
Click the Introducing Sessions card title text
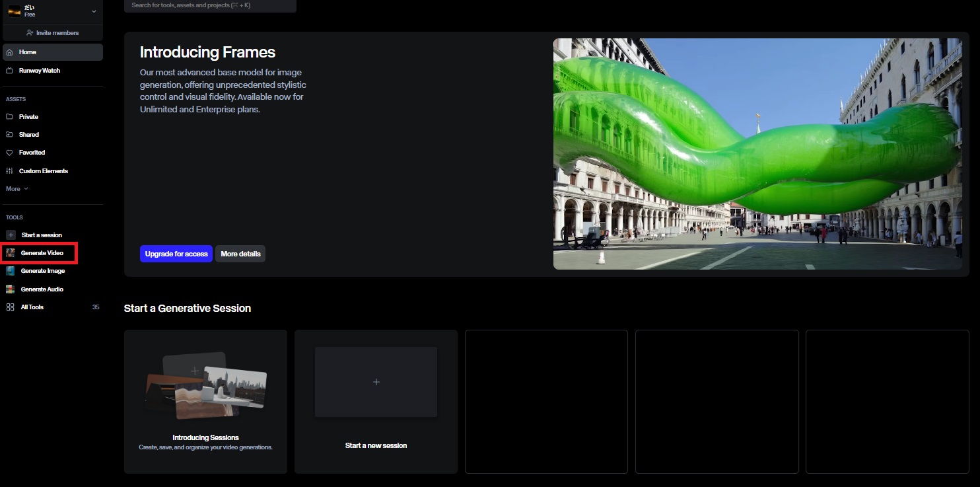pyautogui.click(x=206, y=437)
